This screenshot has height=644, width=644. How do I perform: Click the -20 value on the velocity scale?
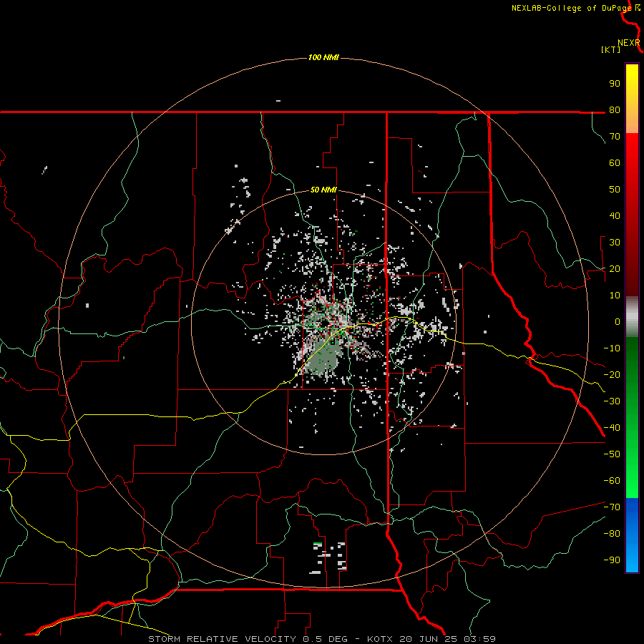click(x=612, y=374)
